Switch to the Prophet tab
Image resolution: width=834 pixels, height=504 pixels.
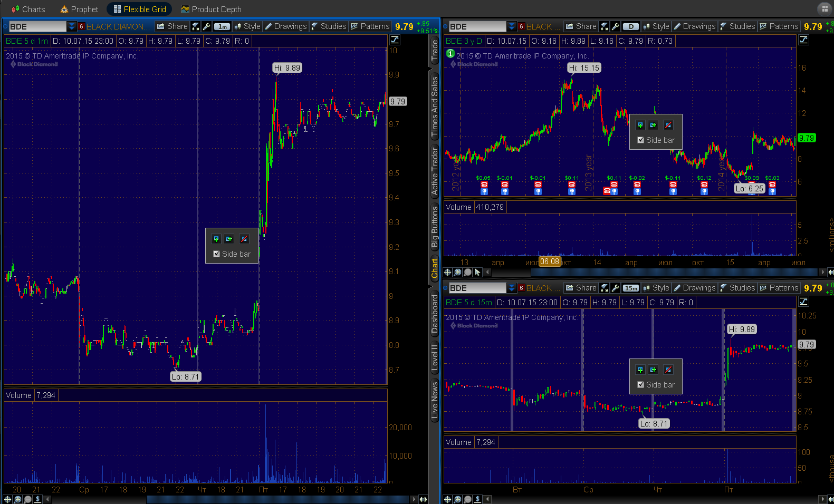tap(79, 9)
